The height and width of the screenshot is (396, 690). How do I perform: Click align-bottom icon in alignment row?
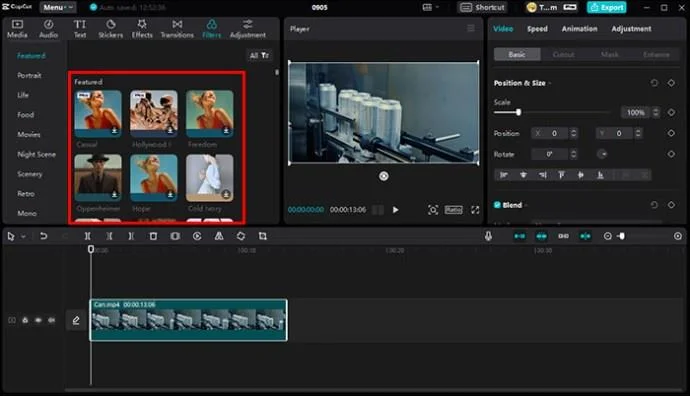[600, 175]
